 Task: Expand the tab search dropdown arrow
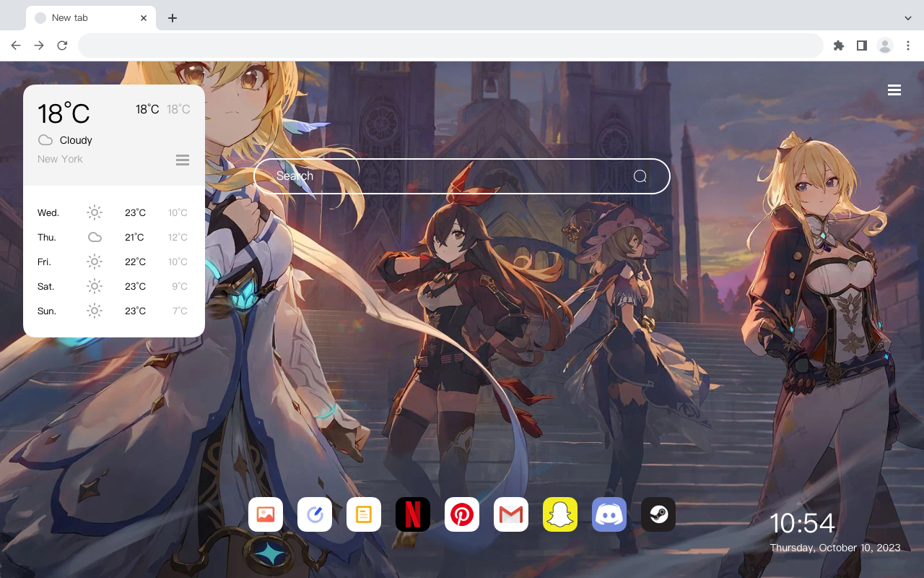pyautogui.click(x=908, y=18)
